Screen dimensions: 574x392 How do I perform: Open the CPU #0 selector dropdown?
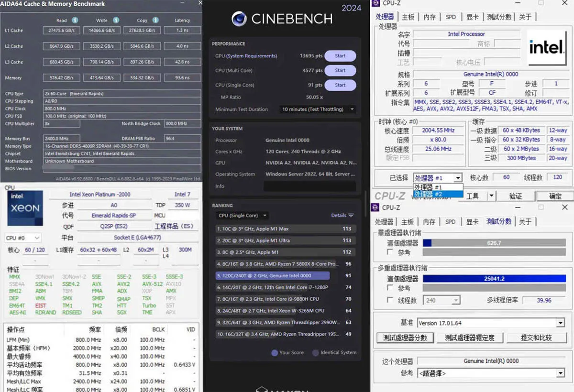click(x=23, y=238)
